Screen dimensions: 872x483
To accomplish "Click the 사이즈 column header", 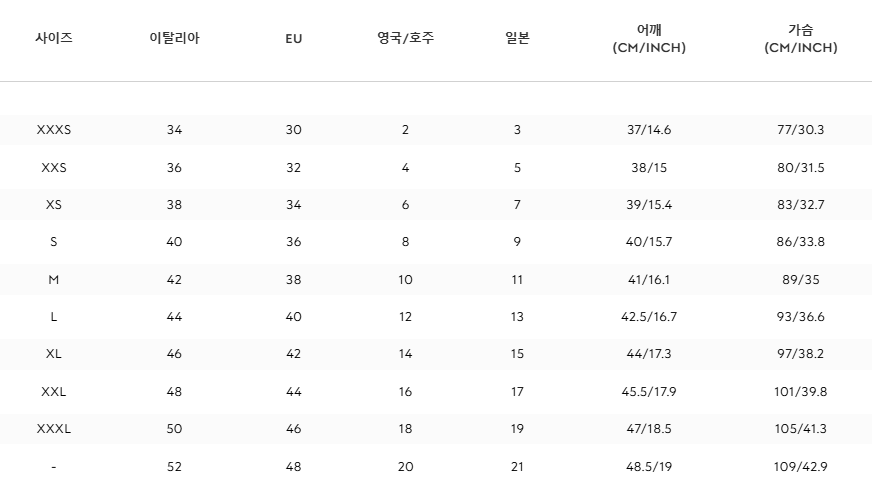I will tap(54, 39).
